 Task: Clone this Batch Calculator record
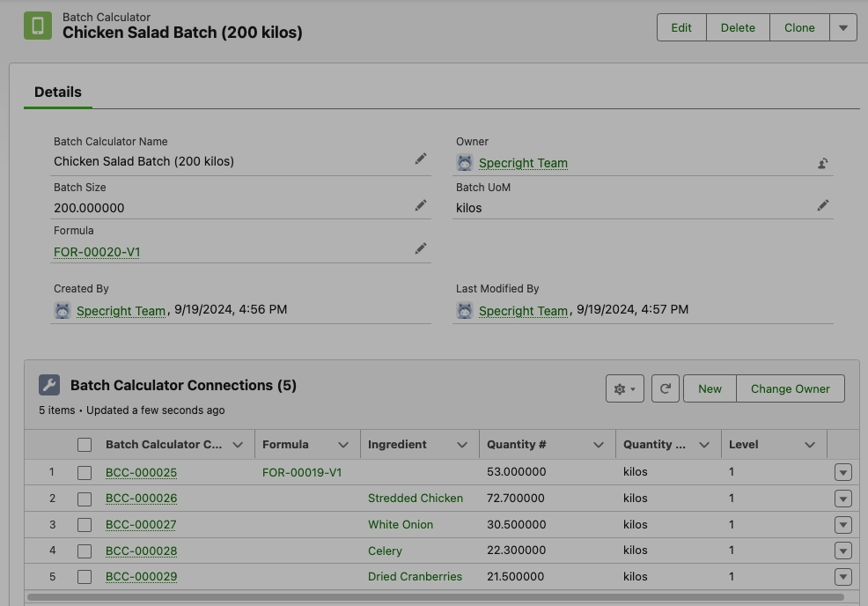(x=799, y=27)
